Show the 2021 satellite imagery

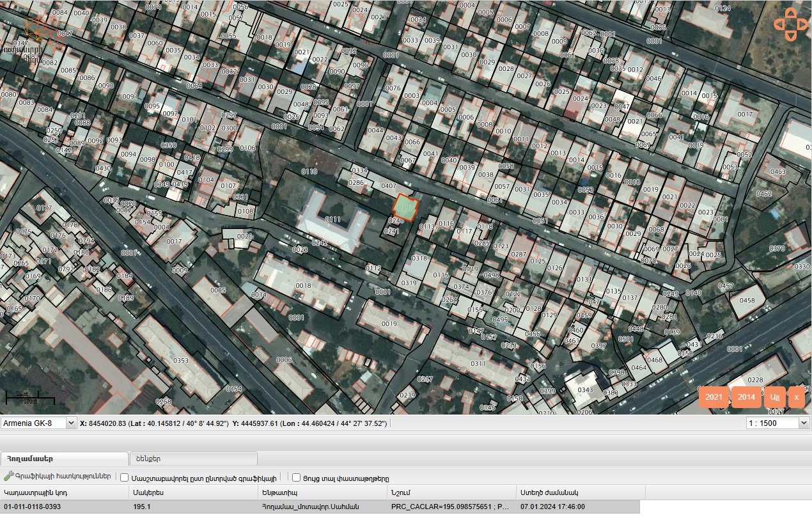714,397
